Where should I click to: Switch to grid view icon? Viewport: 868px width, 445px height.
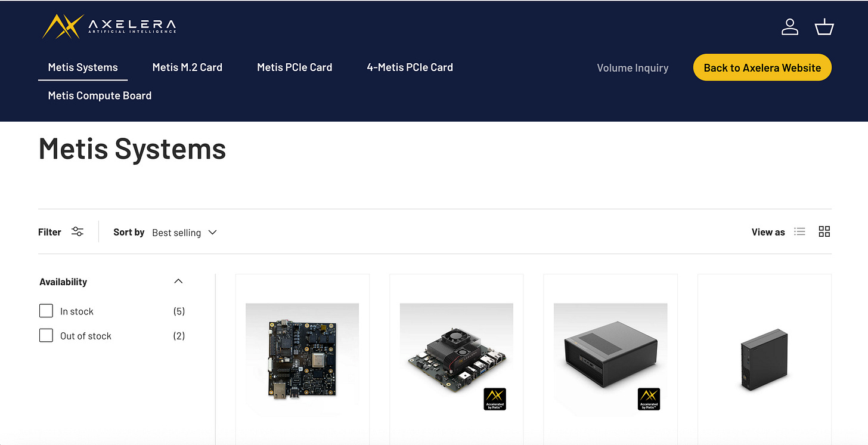824,231
